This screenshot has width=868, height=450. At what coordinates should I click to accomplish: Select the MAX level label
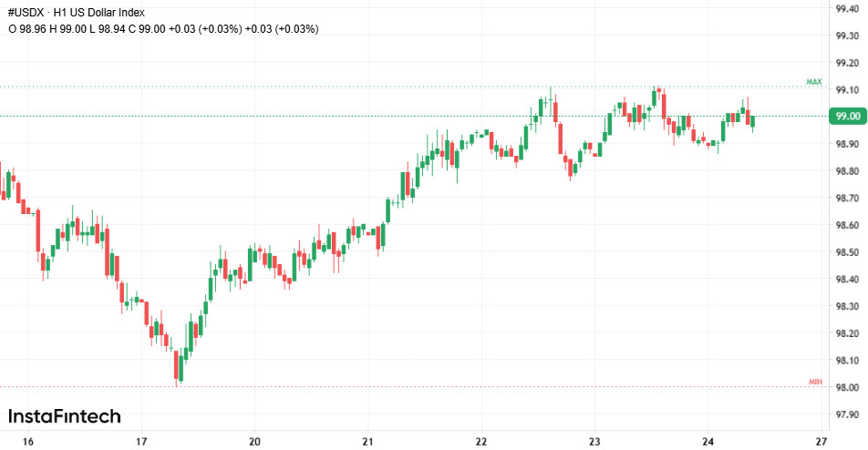(x=814, y=82)
